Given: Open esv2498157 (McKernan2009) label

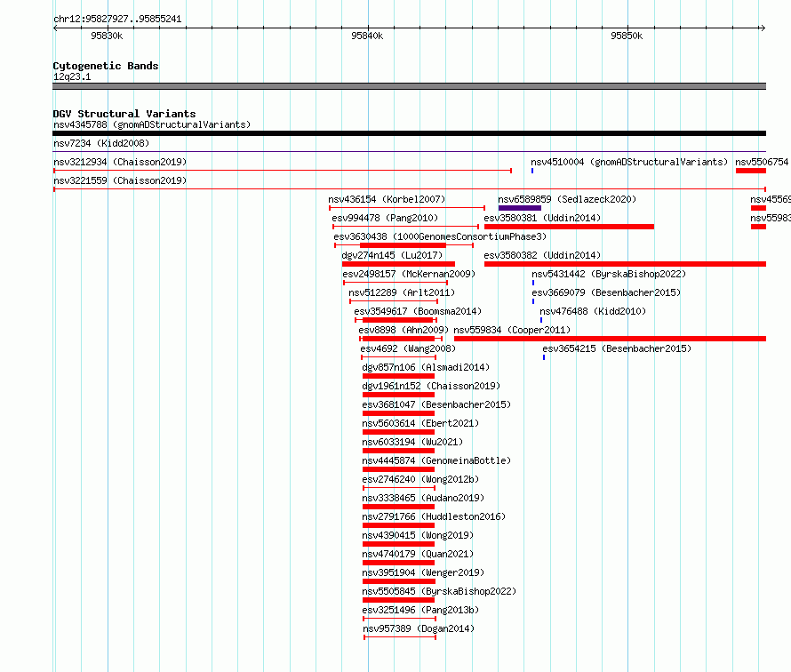Looking at the screenshot, I should coord(409,274).
